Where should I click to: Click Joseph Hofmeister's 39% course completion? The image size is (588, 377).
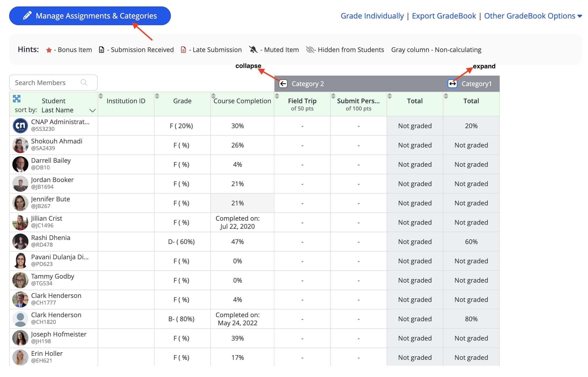pyautogui.click(x=238, y=338)
